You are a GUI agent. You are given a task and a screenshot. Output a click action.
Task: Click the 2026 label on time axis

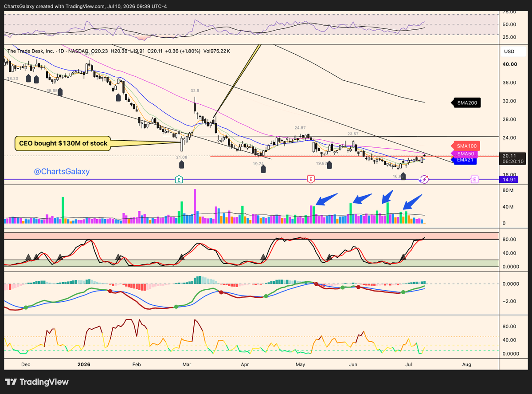coord(84,364)
